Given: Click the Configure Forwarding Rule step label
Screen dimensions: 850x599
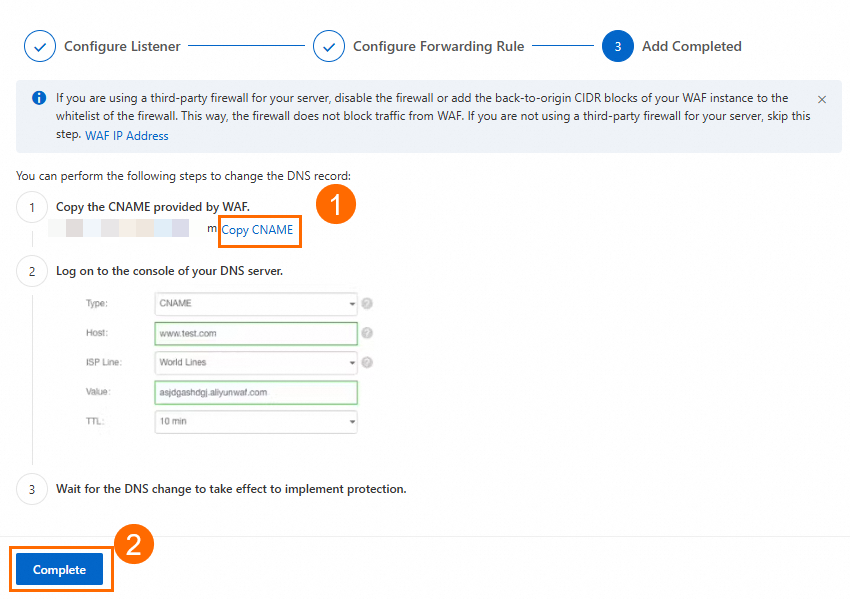Looking at the screenshot, I should coord(439,47).
